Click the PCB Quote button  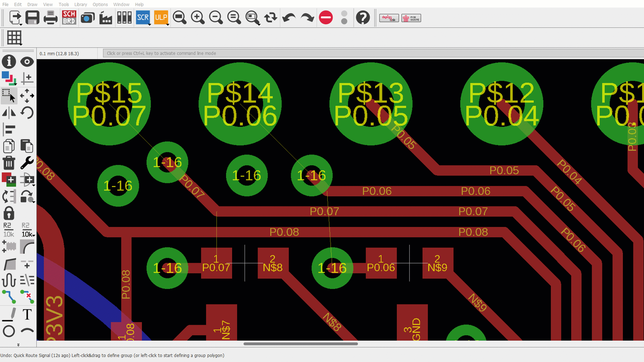[411, 18]
